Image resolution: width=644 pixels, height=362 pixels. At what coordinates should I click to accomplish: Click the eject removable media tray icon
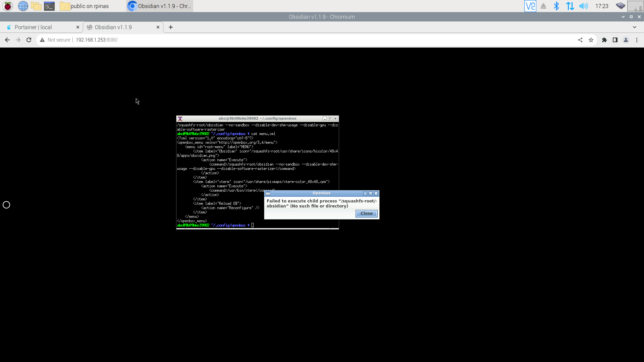tap(543, 6)
